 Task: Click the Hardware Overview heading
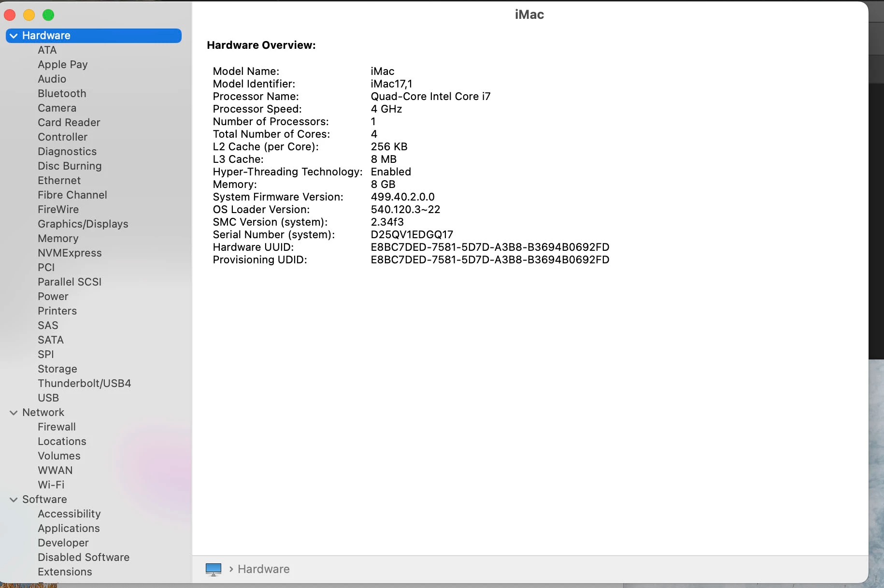click(x=261, y=45)
